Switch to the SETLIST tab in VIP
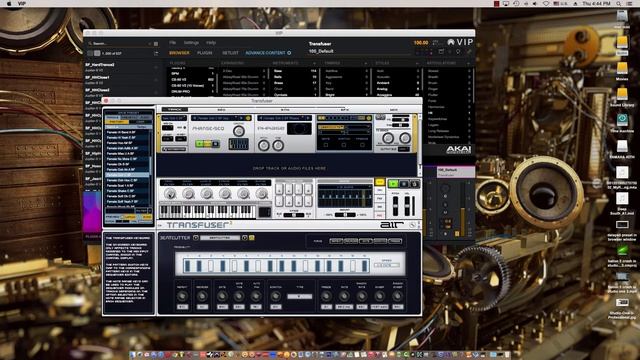640x360 pixels. point(230,53)
